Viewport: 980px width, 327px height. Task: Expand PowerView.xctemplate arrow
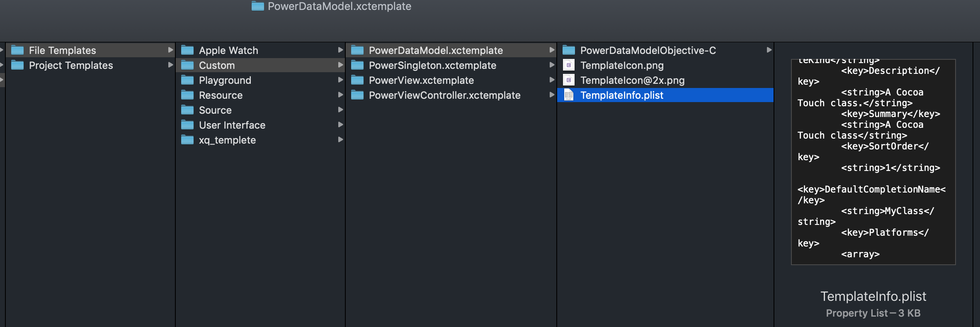(552, 80)
